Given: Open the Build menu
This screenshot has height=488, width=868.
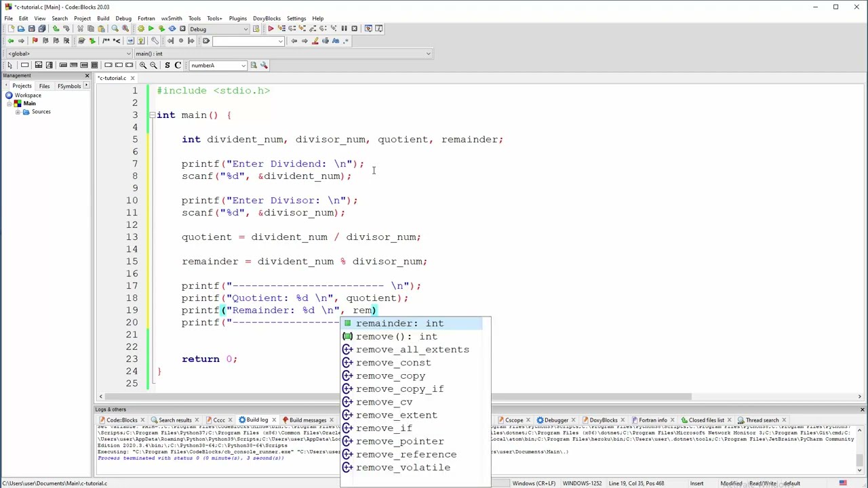Looking at the screenshot, I should pyautogui.click(x=103, y=18).
